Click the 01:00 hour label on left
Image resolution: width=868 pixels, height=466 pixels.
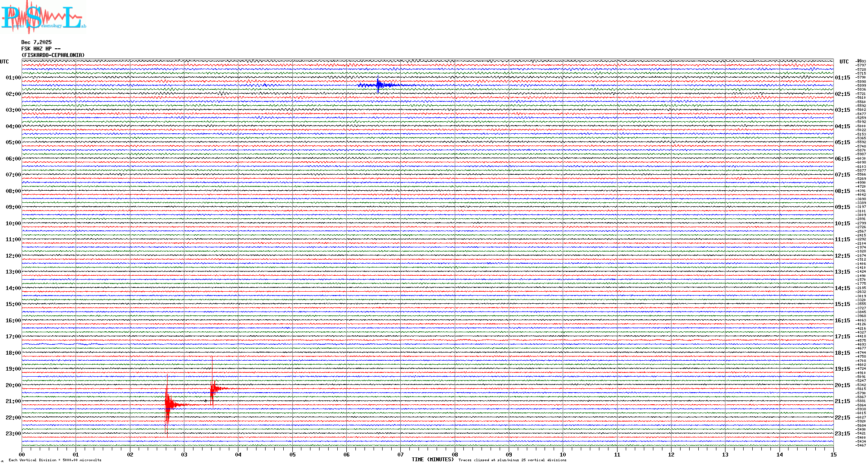pyautogui.click(x=13, y=78)
